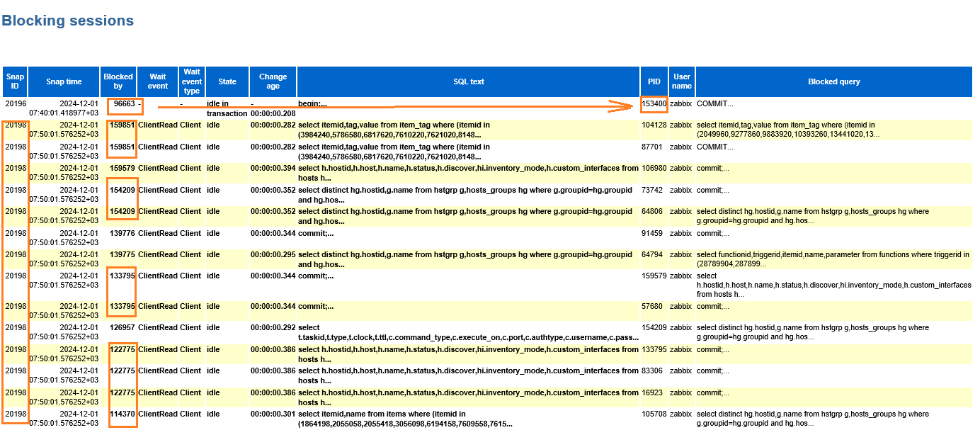Select Blocked by value 139775
The width and height of the screenshot is (980, 430).
coord(122,254)
